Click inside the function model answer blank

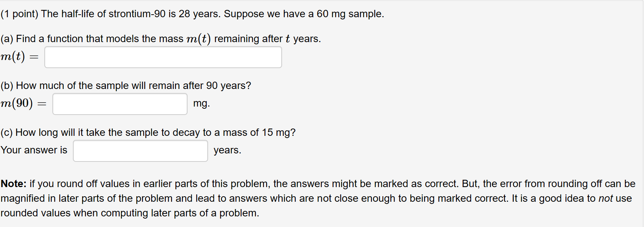coord(163,57)
